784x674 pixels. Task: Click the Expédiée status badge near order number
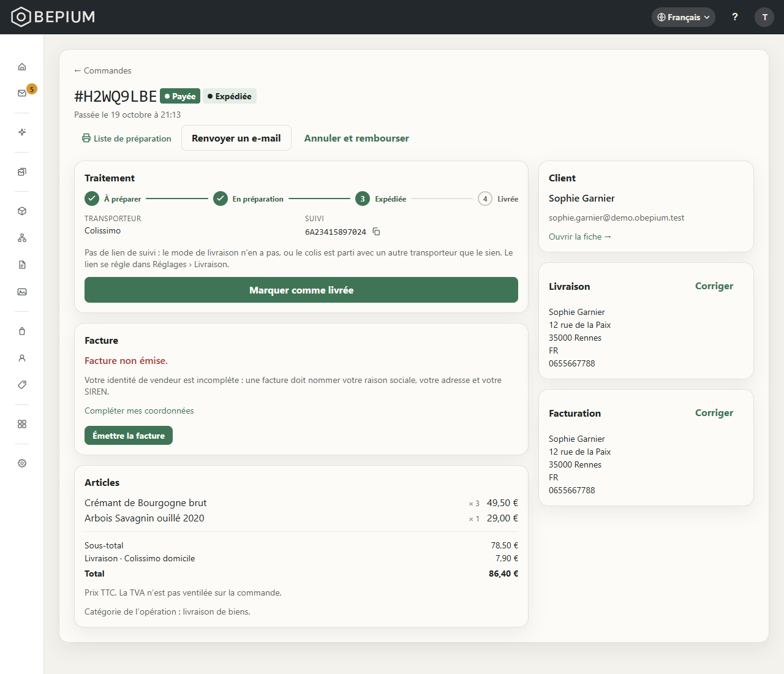click(230, 96)
